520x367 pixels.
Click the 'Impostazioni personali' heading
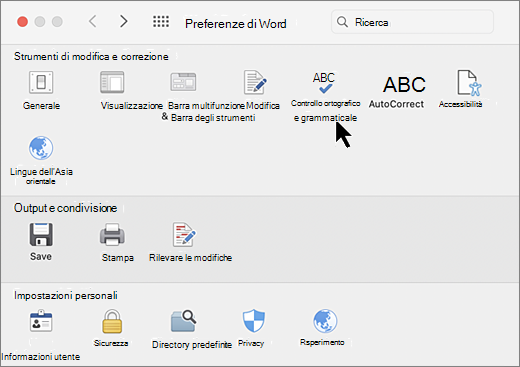click(66, 295)
